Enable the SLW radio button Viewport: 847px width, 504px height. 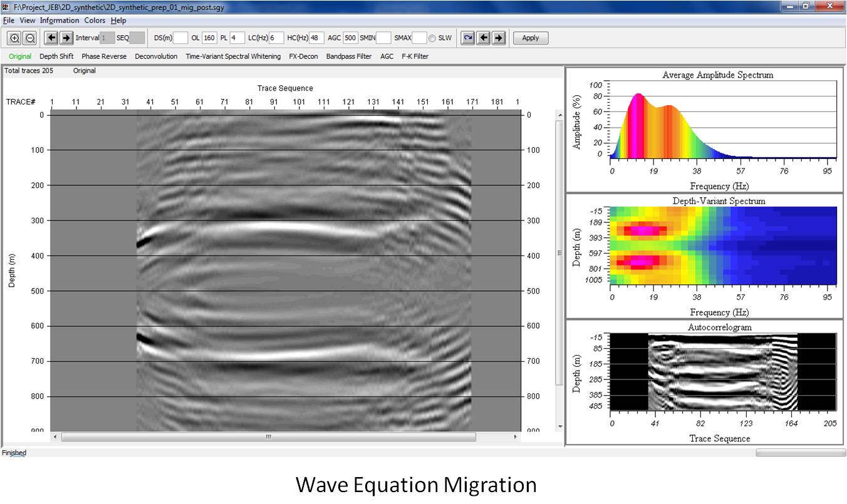pyautogui.click(x=432, y=38)
